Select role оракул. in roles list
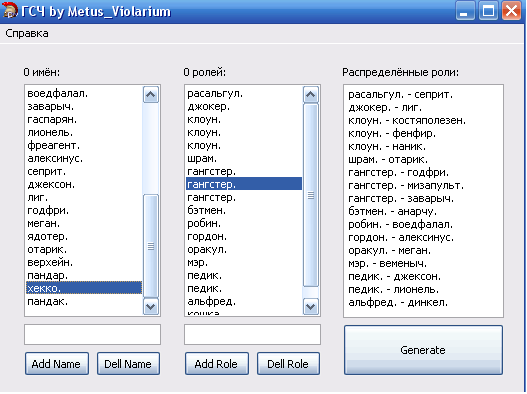 tap(244, 249)
